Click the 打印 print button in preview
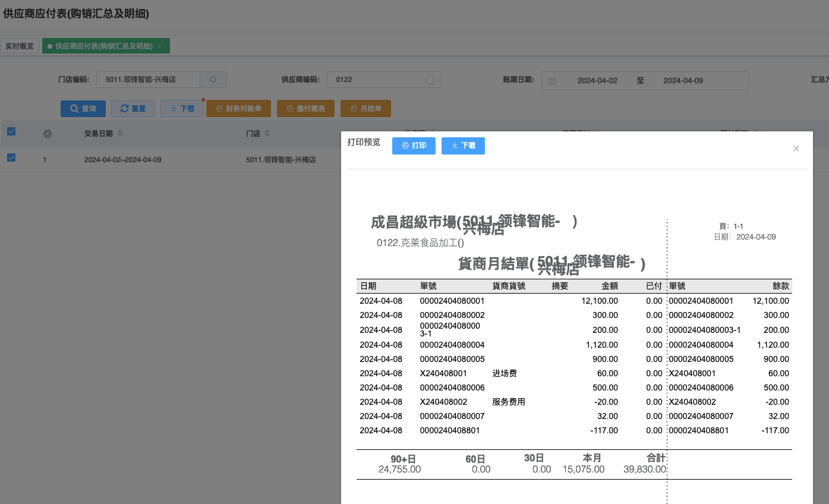The height and width of the screenshot is (504, 829). [414, 146]
